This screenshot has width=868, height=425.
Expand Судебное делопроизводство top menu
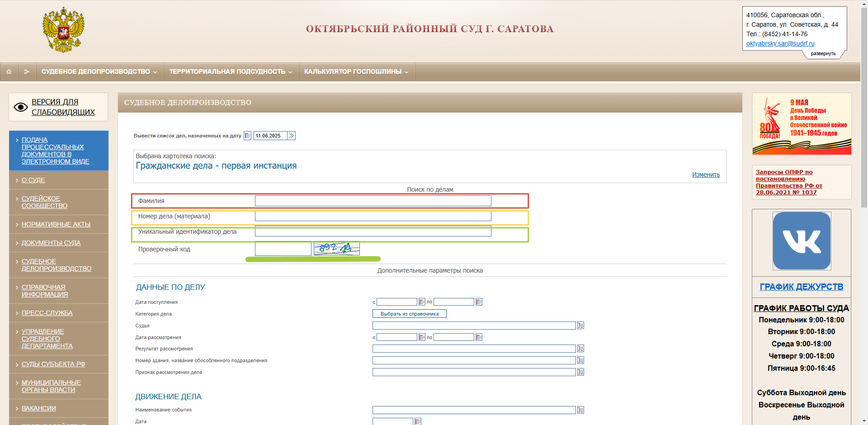pyautogui.click(x=99, y=72)
